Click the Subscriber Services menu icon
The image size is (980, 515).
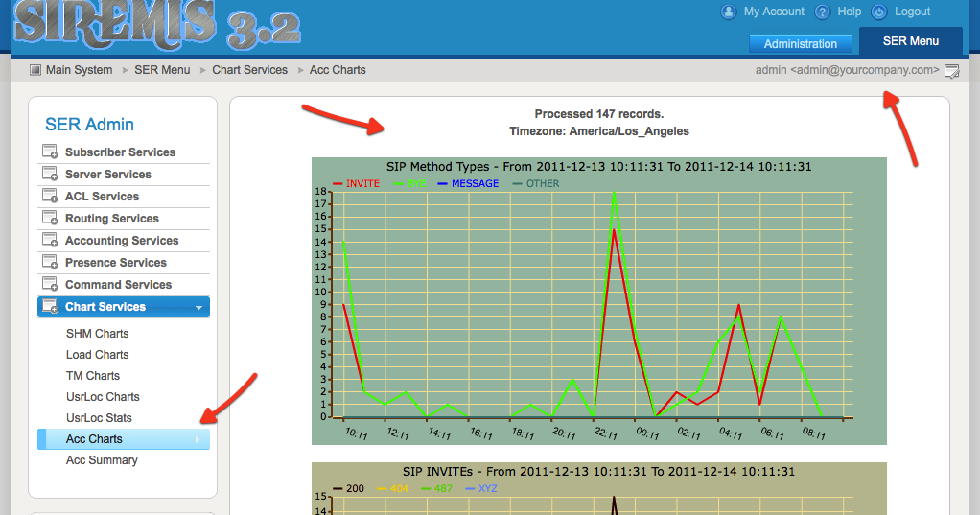coord(50,152)
